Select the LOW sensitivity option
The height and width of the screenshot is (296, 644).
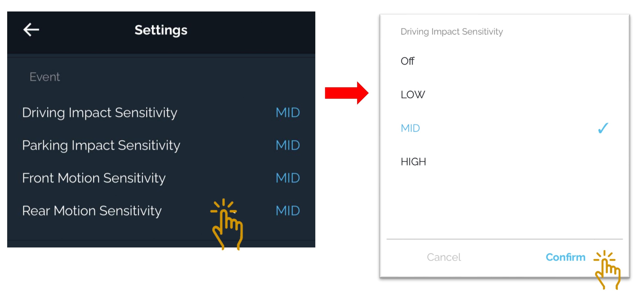[x=504, y=94]
